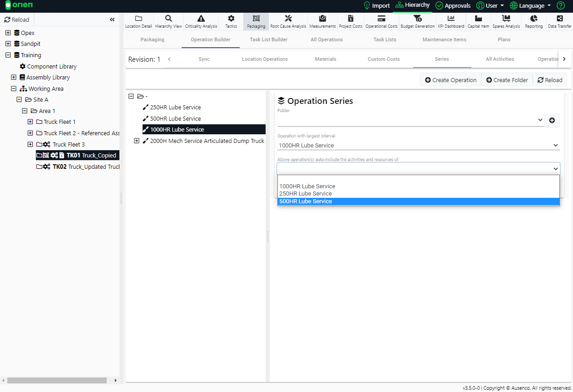Image resolution: width=573 pixels, height=392 pixels.
Task: Switch to Operation Builder tab
Action: click(211, 39)
